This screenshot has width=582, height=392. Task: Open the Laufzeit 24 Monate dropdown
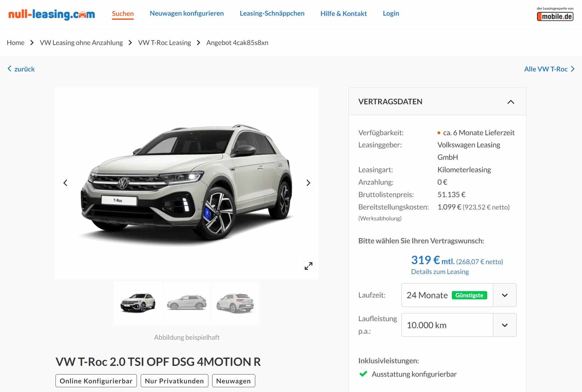point(459,295)
